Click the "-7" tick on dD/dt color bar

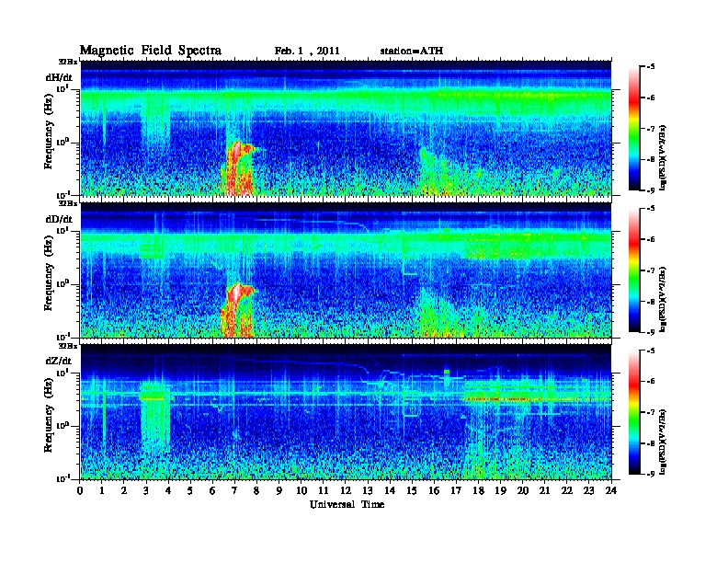pyautogui.click(x=651, y=270)
